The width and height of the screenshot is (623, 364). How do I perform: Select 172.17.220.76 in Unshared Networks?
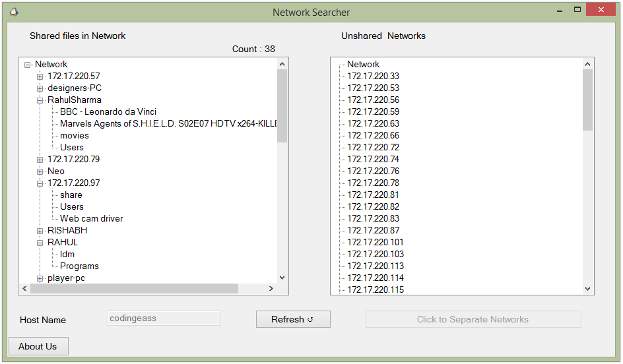(x=373, y=171)
